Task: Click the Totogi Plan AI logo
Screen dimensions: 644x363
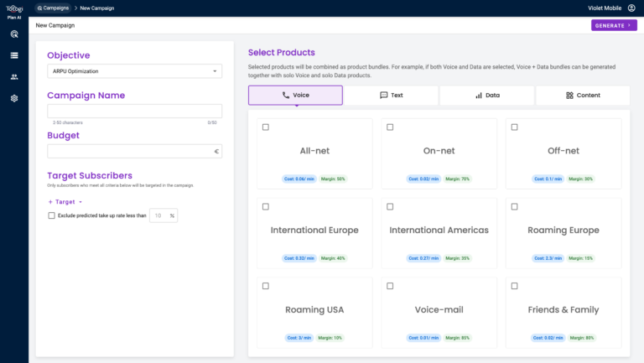Action: point(13,11)
